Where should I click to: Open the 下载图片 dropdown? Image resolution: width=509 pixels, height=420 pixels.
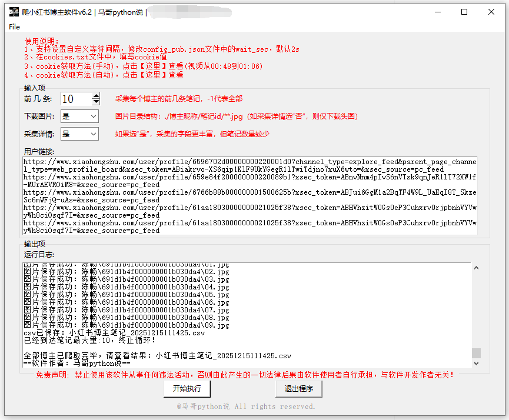click(79, 116)
